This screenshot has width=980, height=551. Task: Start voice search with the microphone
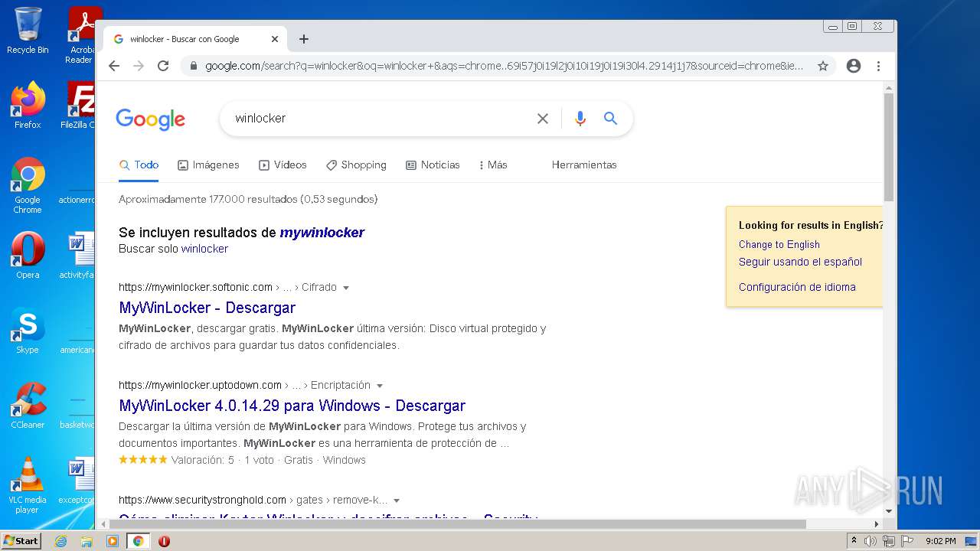(580, 119)
